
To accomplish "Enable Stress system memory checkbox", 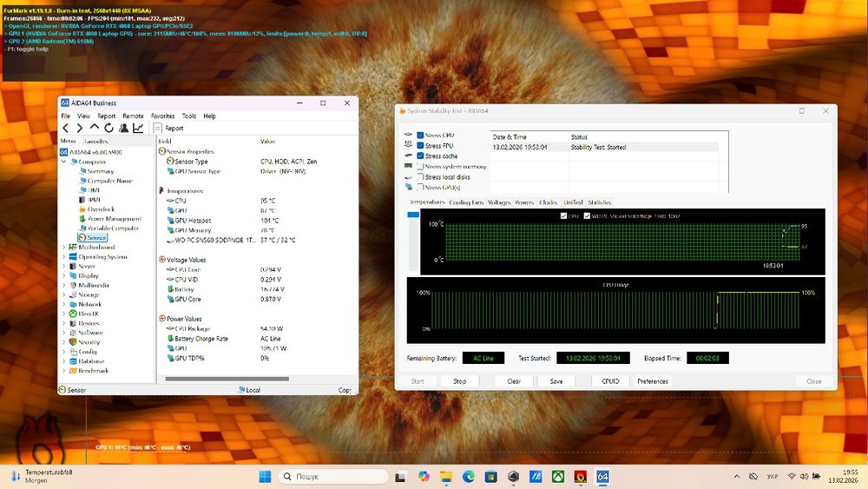I will [420, 167].
